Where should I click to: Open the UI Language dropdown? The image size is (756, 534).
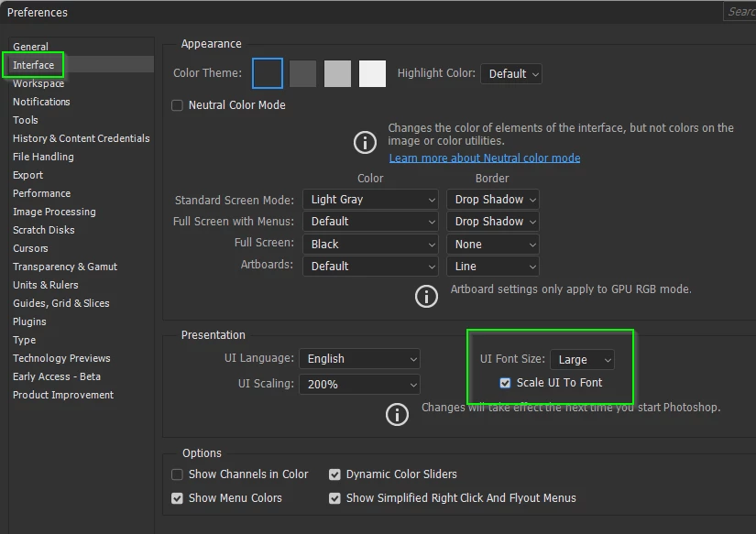point(359,358)
